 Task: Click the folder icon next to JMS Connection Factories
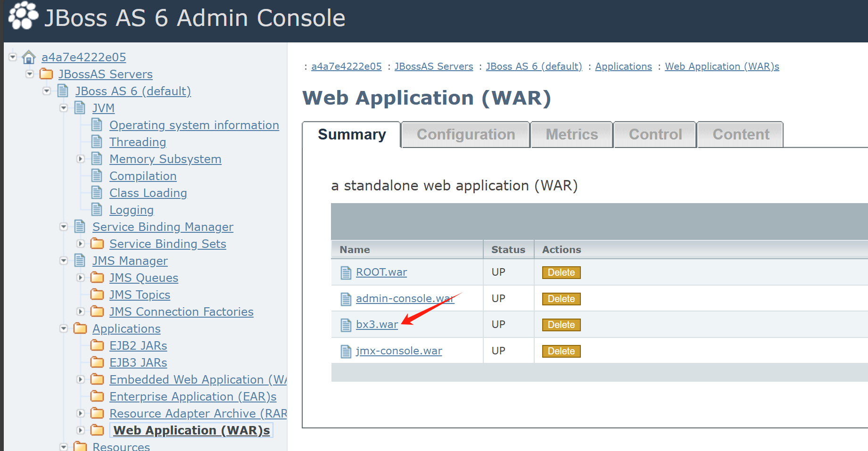(97, 312)
